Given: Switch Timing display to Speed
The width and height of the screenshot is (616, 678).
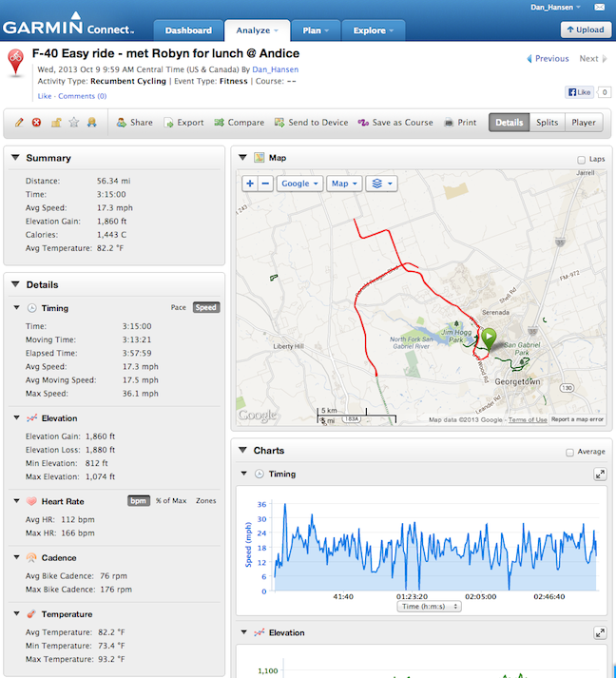Looking at the screenshot, I should point(206,307).
